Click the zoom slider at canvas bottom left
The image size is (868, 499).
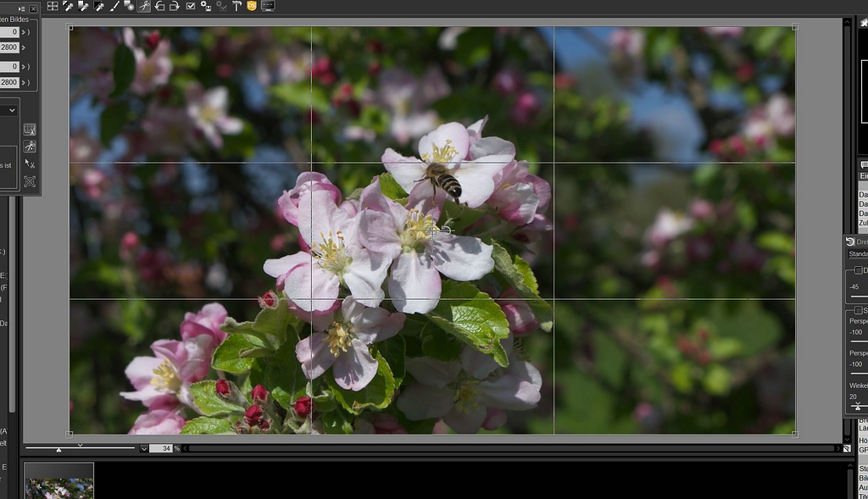tap(58, 449)
